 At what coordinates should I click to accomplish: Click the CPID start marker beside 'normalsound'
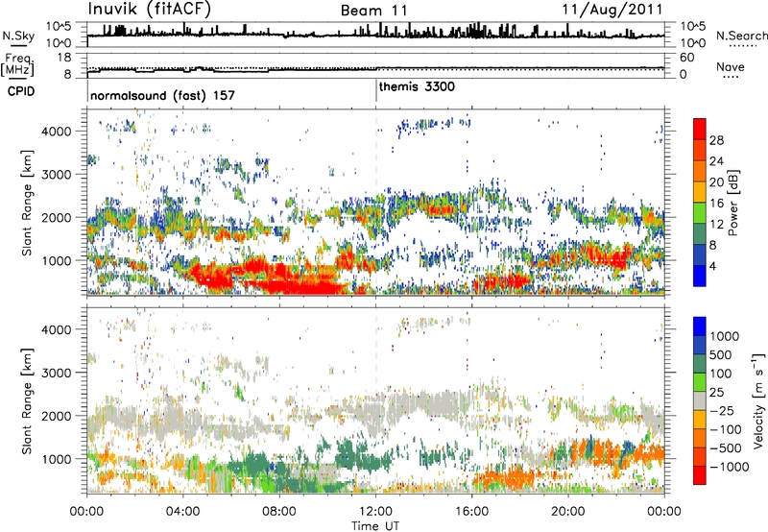pos(87,90)
